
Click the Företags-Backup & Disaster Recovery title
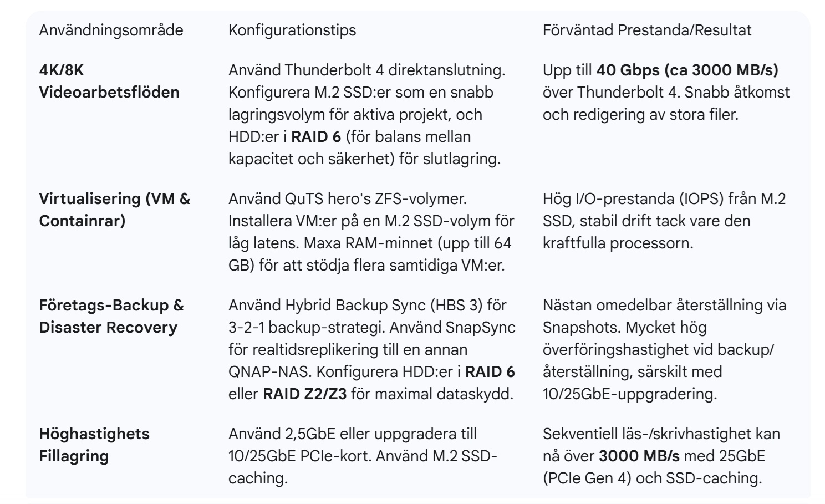[x=111, y=316]
